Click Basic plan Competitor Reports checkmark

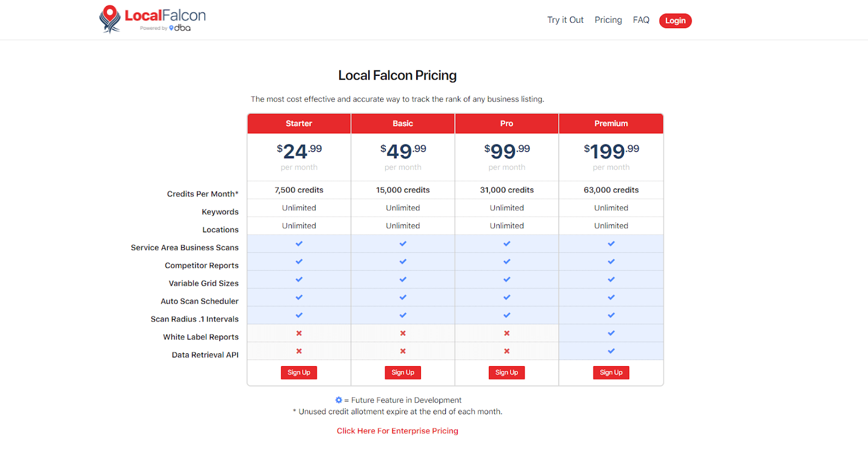(403, 261)
